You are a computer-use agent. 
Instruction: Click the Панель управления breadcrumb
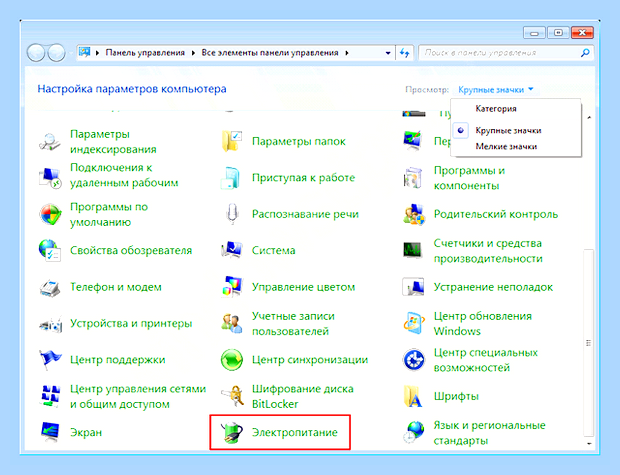145,53
